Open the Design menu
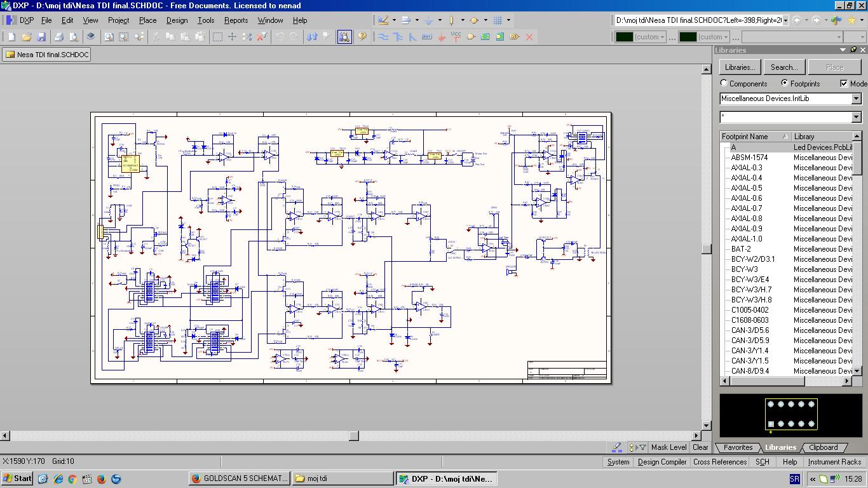 (177, 20)
